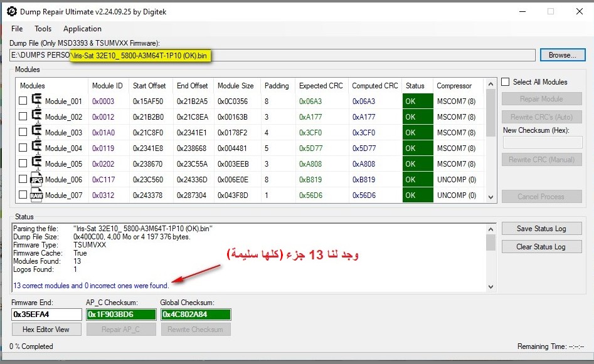Click modules list scroll down arrow
594x364 pixels.
tap(491, 197)
